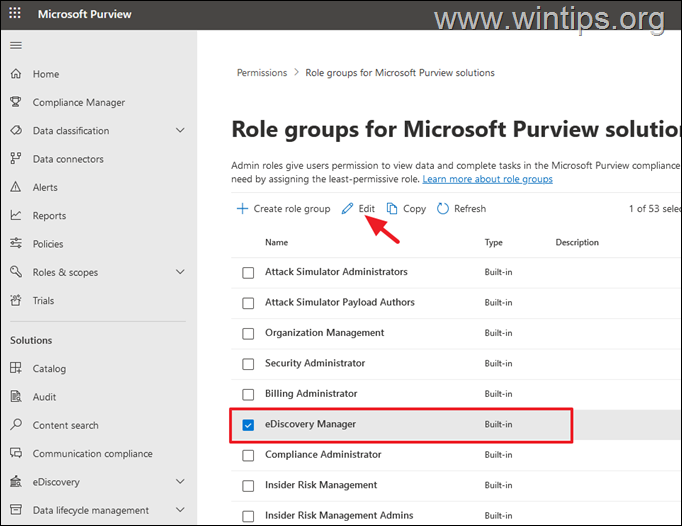Select the Compliance Administrator role group name
The width and height of the screenshot is (682, 526).
coord(323,454)
